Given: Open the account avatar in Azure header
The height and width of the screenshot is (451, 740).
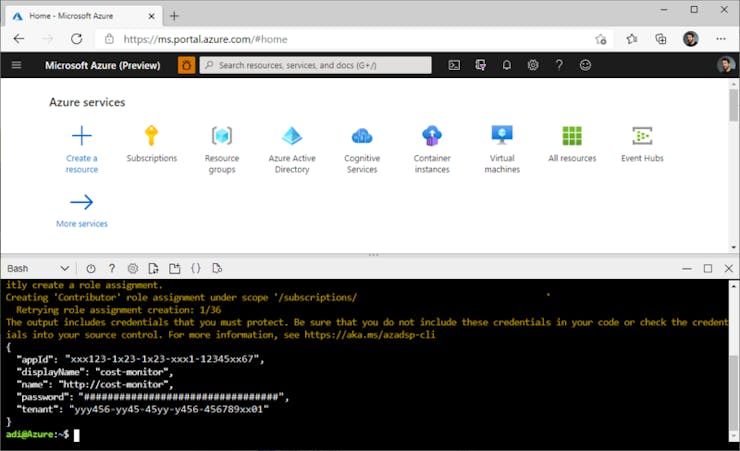Looking at the screenshot, I should pyautogui.click(x=725, y=65).
